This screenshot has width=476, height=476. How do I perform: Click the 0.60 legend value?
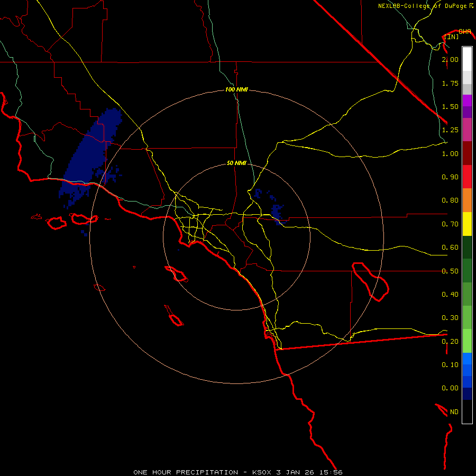pyautogui.click(x=450, y=248)
